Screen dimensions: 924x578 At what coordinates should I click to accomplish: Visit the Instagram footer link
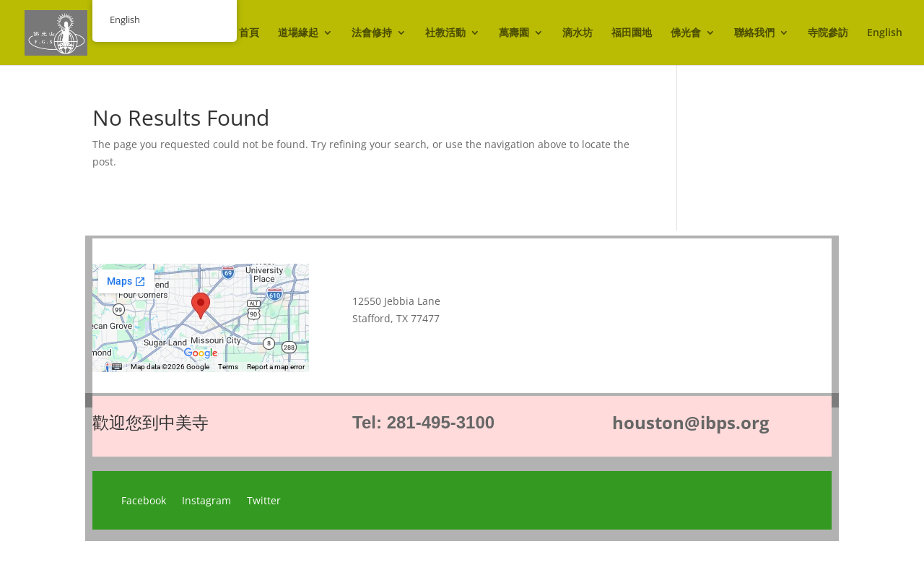206,501
